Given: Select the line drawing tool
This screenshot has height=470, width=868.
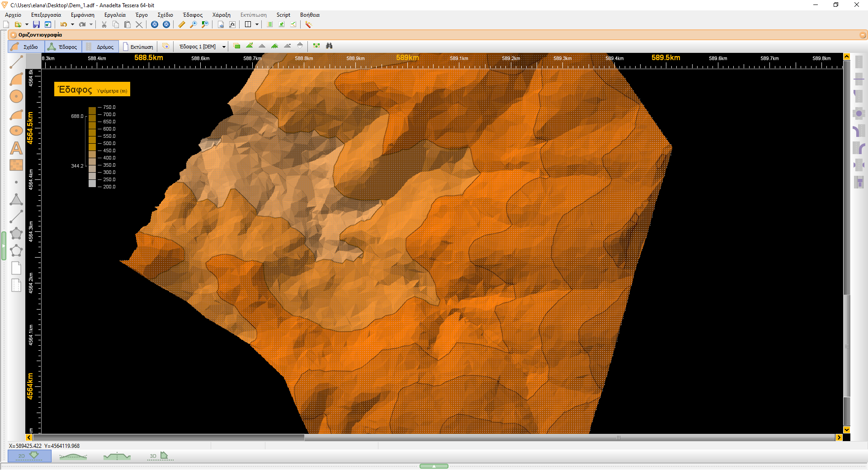Looking at the screenshot, I should 16,62.
